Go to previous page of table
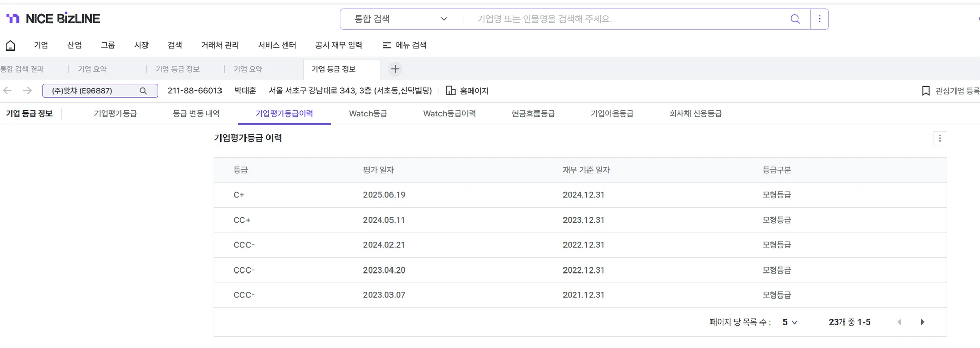The height and width of the screenshot is (348, 980). (899, 322)
